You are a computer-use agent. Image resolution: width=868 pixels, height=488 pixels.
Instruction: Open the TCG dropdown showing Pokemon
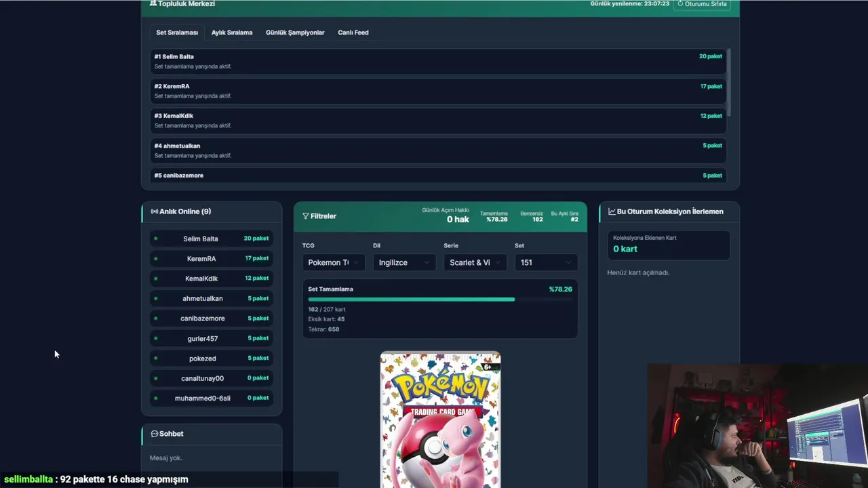tap(334, 262)
